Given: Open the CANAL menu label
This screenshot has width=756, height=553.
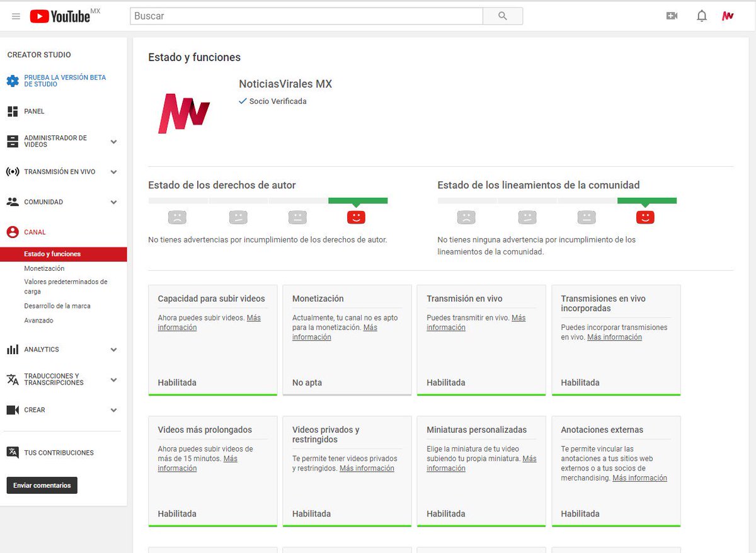Looking at the screenshot, I should point(35,232).
